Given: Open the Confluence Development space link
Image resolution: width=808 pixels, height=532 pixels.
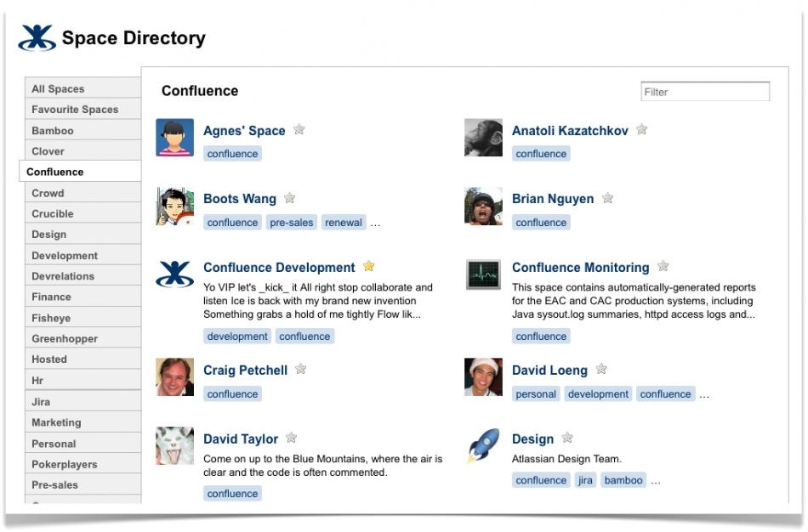Looking at the screenshot, I should (x=279, y=268).
